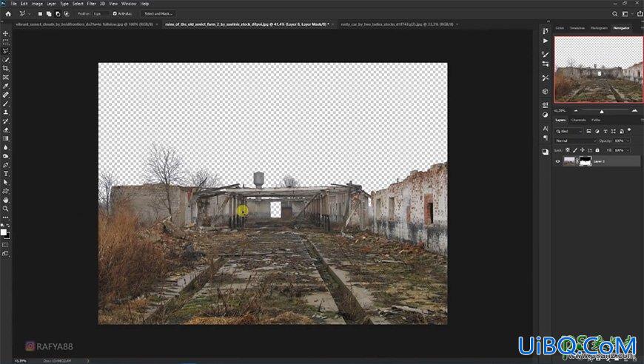This screenshot has height=364, width=644.
Task: Toggle Lock image pixels brush icon
Action: [x=575, y=150]
